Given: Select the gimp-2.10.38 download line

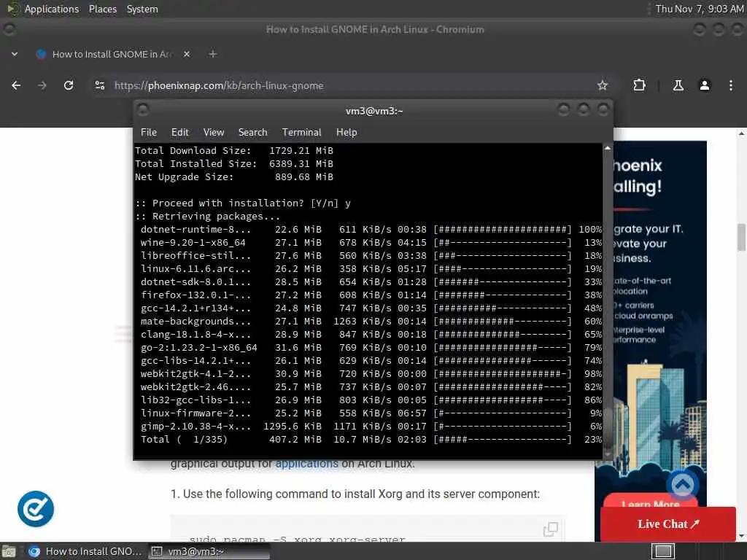Looking at the screenshot, I should click(368, 426).
